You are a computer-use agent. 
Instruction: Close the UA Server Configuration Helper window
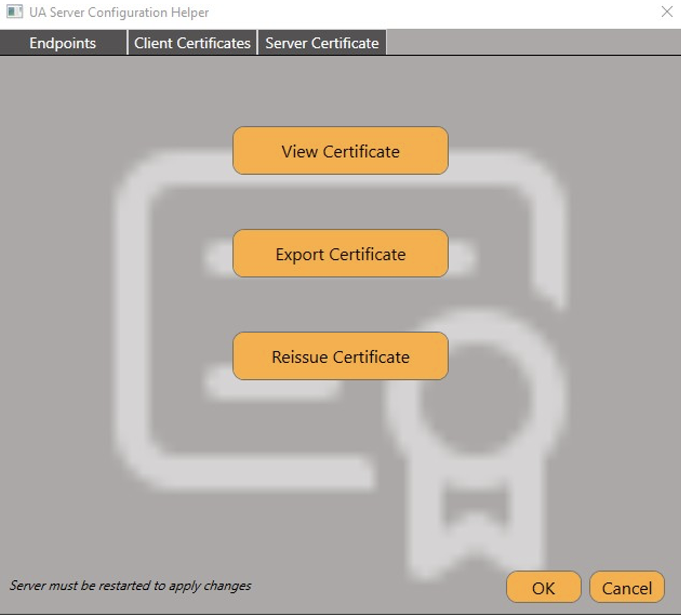[x=666, y=12]
